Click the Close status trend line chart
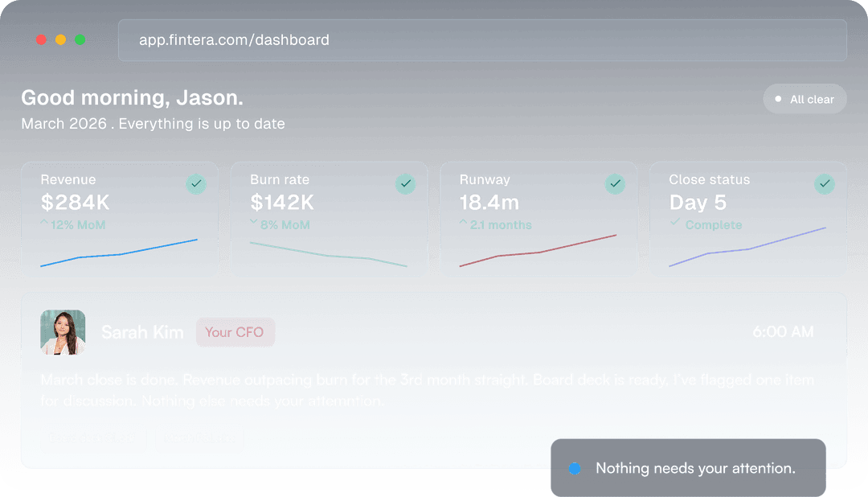Viewport: 868px width, 497px height. pyautogui.click(x=747, y=247)
